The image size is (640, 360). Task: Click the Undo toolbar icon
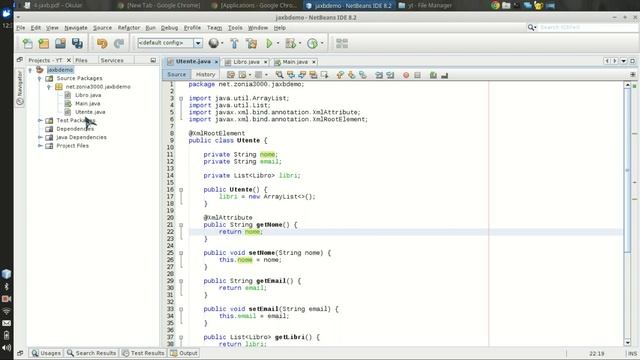(102, 43)
